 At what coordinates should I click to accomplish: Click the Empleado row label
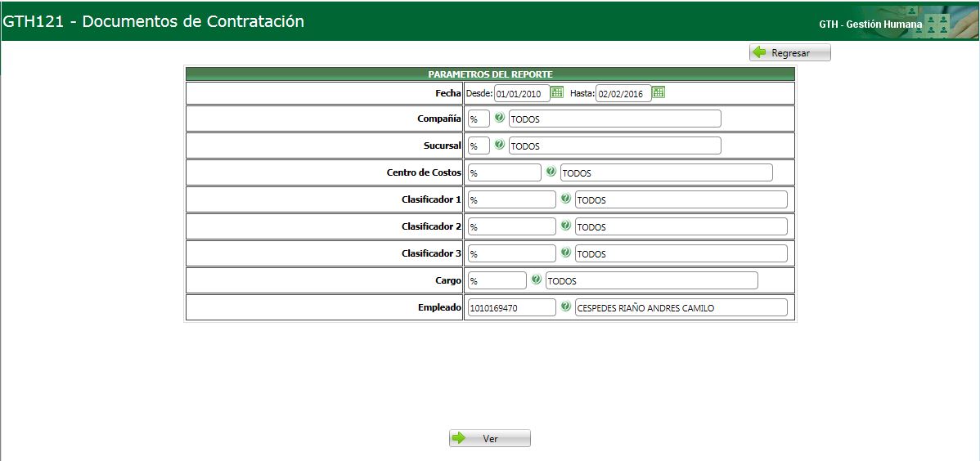(x=439, y=308)
